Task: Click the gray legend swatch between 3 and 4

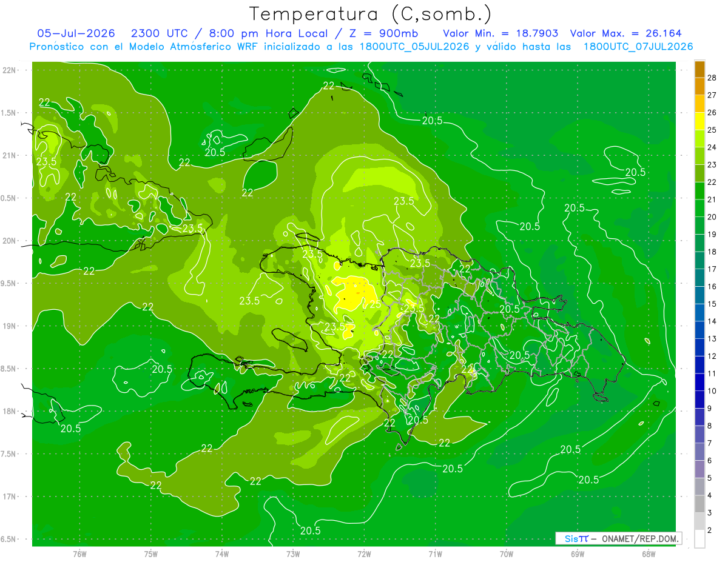Action: tap(699, 504)
